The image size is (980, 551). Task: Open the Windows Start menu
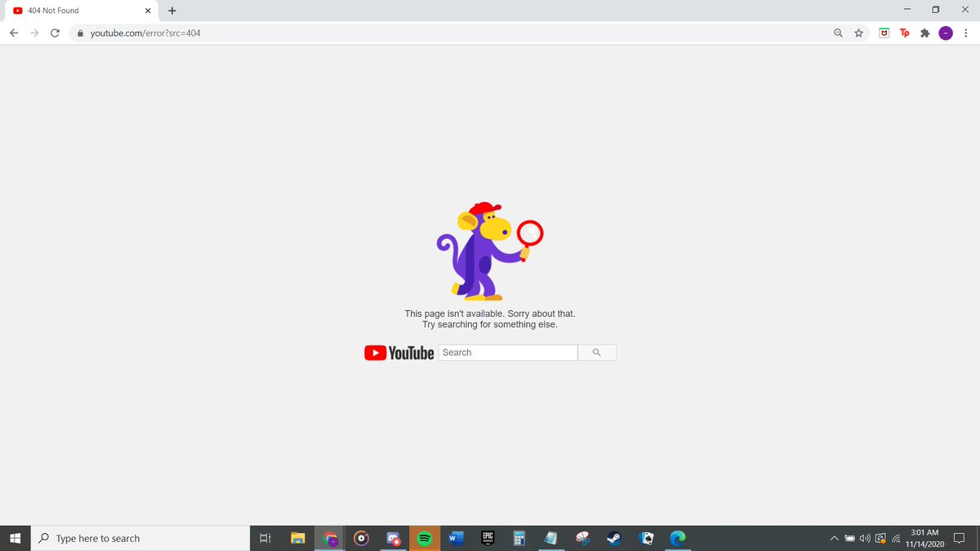point(16,538)
